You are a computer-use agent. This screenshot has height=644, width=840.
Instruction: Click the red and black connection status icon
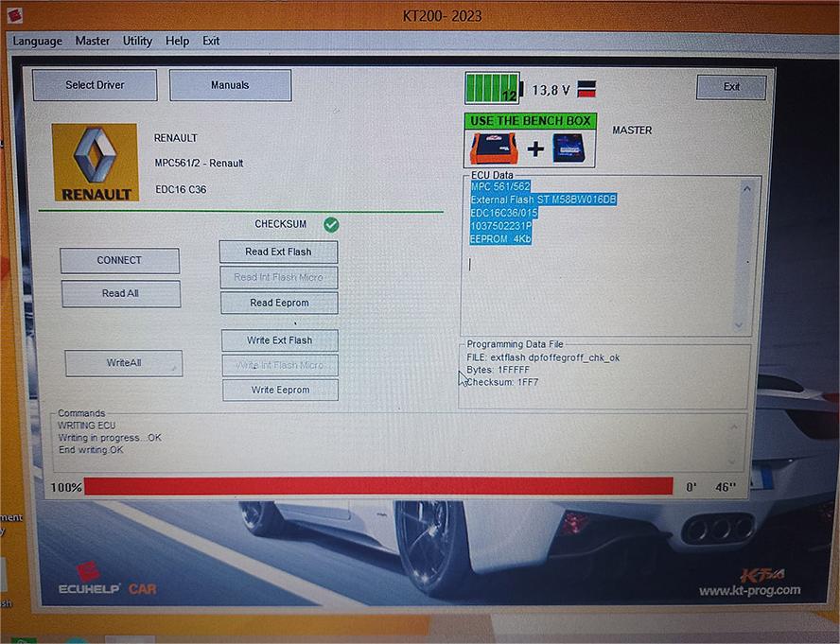tap(586, 89)
